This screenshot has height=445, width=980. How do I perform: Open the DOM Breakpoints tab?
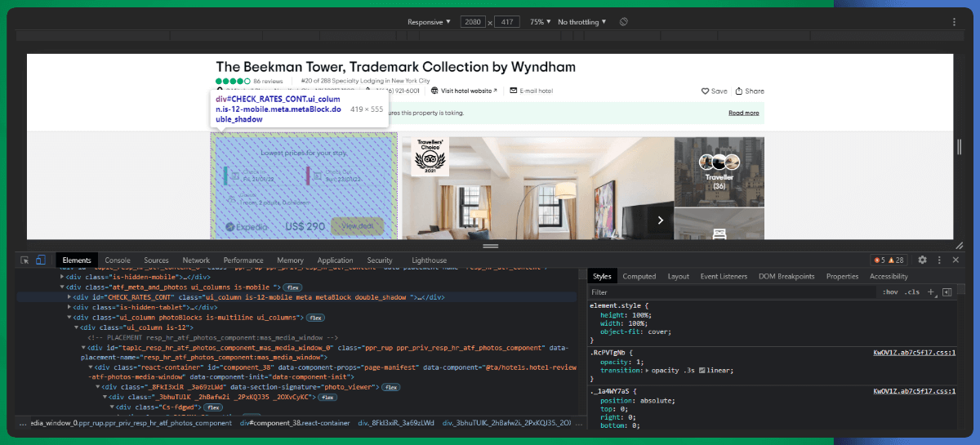pos(786,276)
